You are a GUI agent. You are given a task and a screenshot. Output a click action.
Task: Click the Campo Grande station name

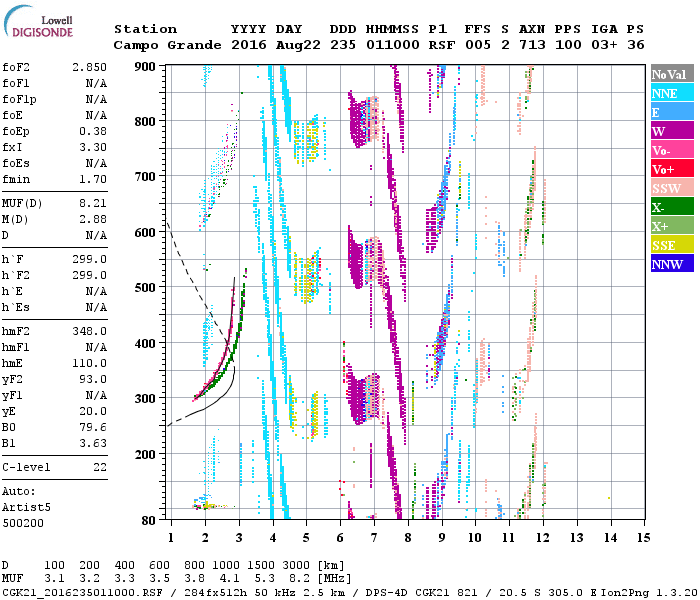(x=167, y=45)
